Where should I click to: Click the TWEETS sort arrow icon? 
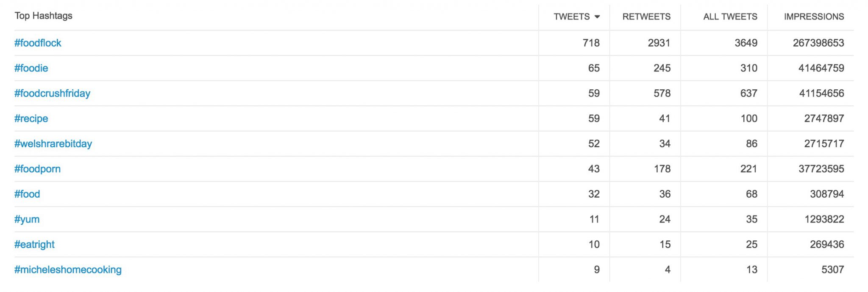point(597,17)
